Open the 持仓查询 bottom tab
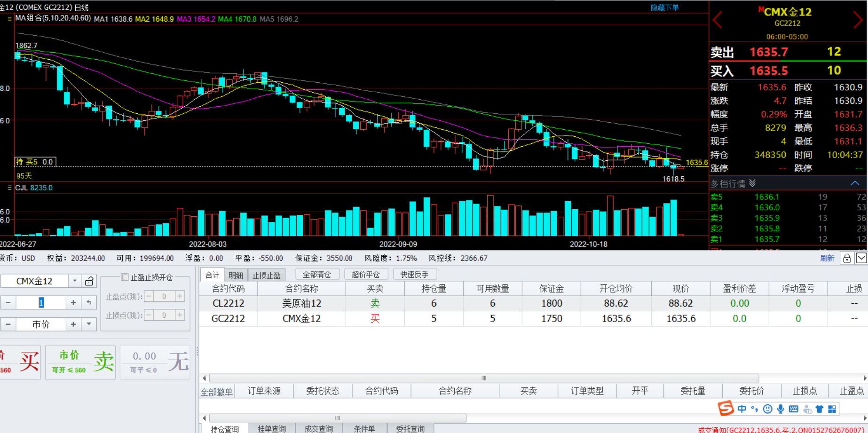 click(x=225, y=429)
